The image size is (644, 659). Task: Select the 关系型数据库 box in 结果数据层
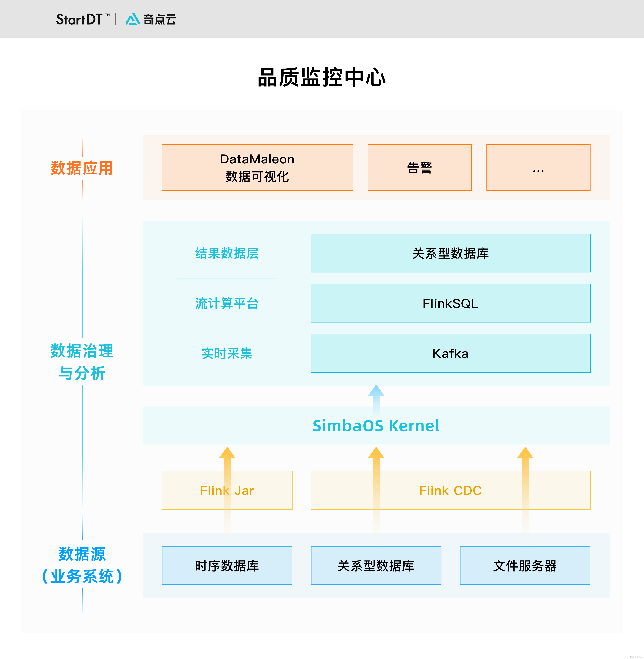[x=451, y=253]
